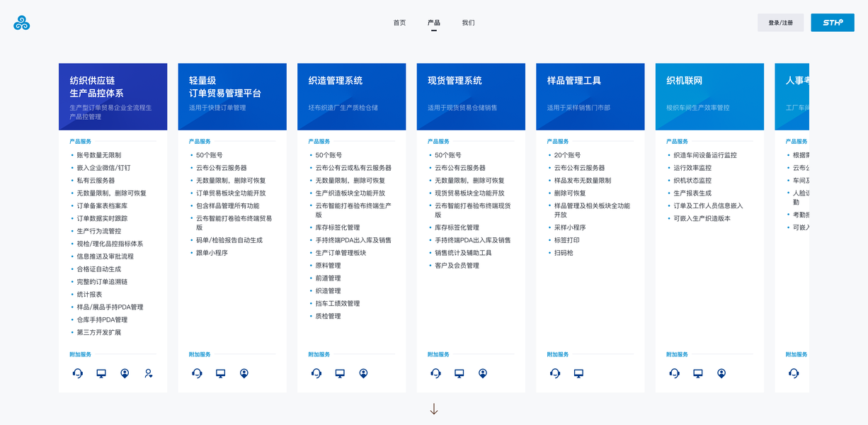
Task: Select the 产品 navigation tab
Action: pos(434,23)
